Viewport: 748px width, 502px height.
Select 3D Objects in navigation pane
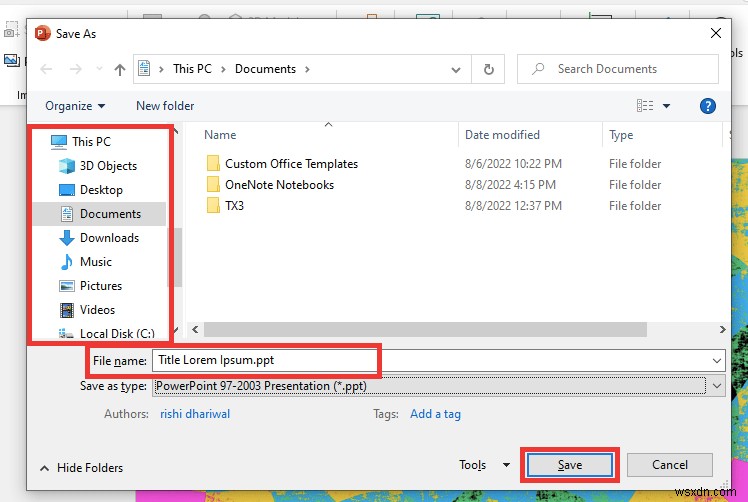[108, 166]
